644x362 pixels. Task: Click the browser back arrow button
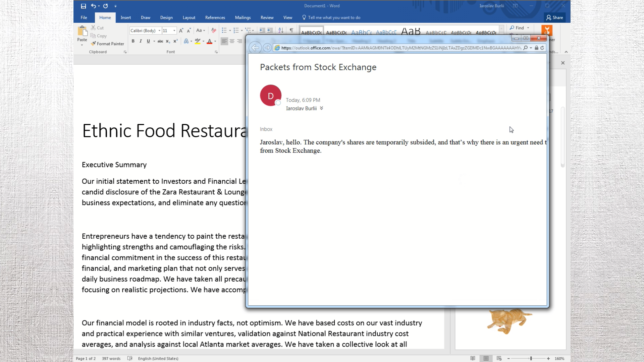pyautogui.click(x=255, y=48)
